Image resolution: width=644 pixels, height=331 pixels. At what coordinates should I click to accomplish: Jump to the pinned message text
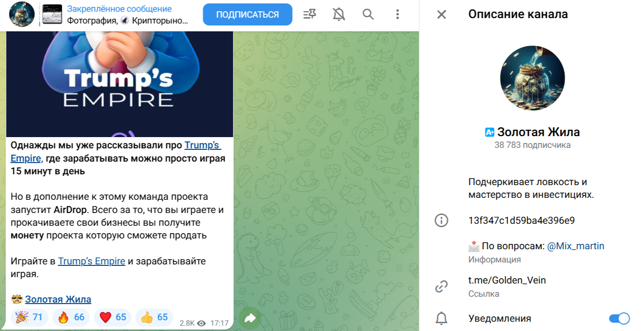[x=128, y=15]
